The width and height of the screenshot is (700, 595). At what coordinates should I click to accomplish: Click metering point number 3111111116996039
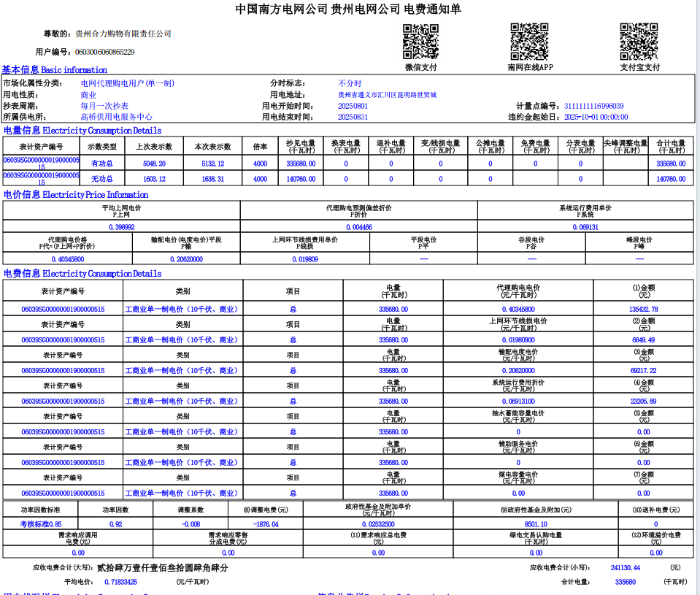click(592, 106)
